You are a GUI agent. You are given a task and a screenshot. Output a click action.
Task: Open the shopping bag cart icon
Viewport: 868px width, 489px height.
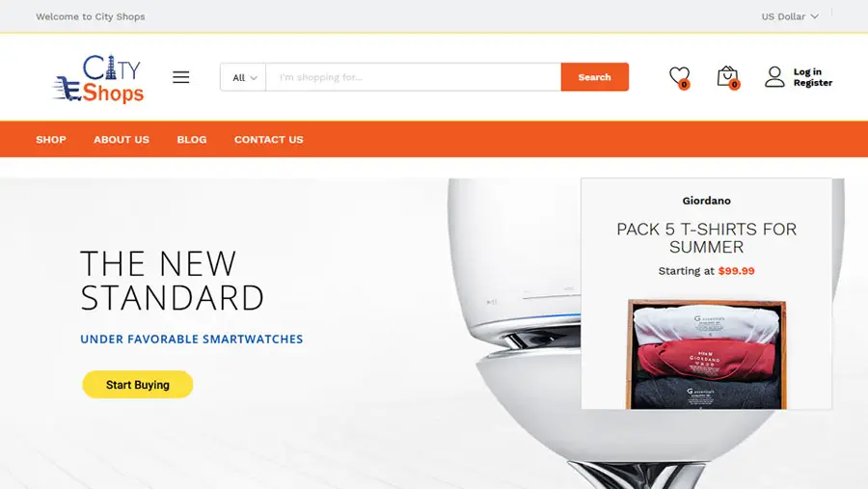coord(728,77)
